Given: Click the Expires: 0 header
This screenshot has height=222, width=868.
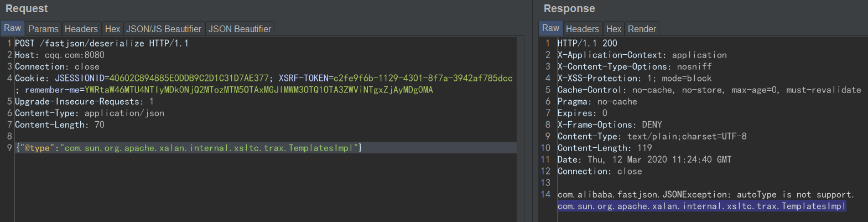Looking at the screenshot, I should (583, 113).
